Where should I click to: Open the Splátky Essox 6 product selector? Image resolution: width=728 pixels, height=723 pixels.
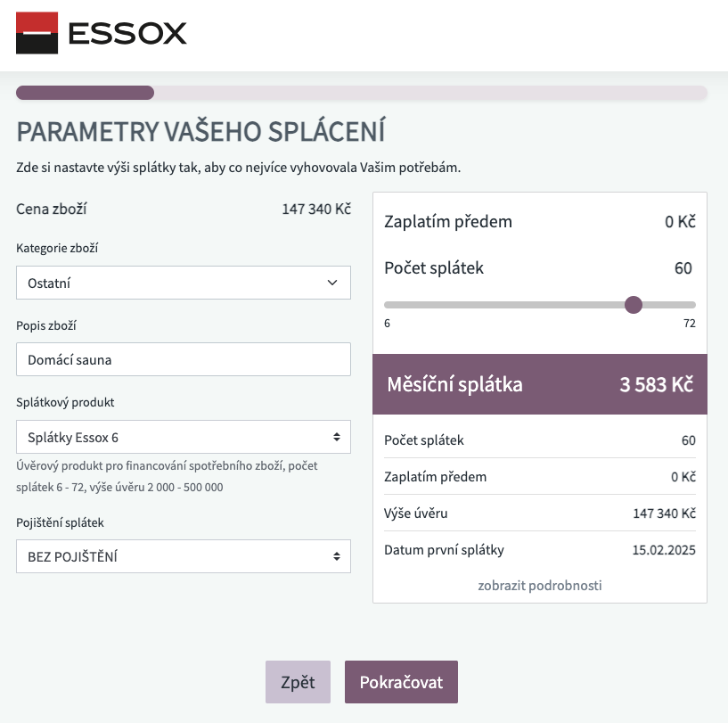pos(184,437)
